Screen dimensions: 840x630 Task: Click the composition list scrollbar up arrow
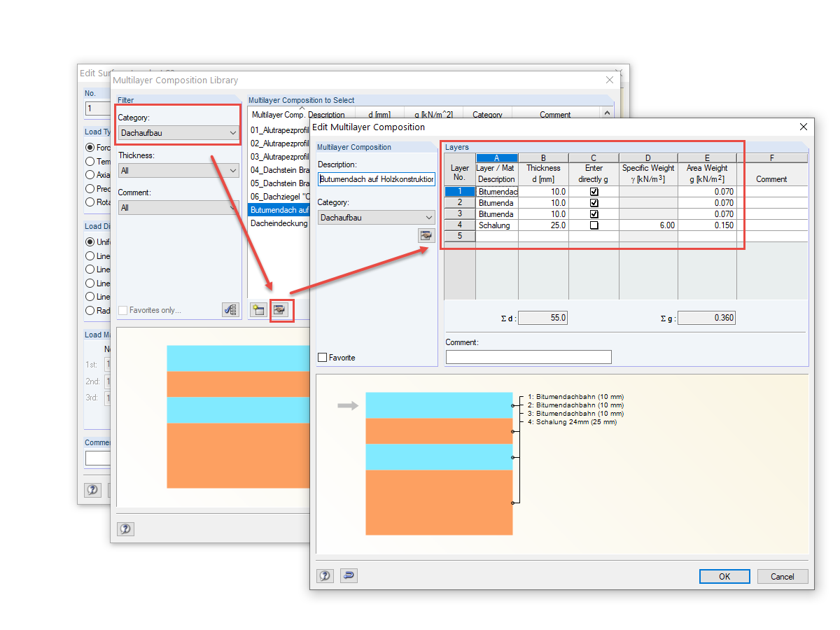[x=608, y=112]
